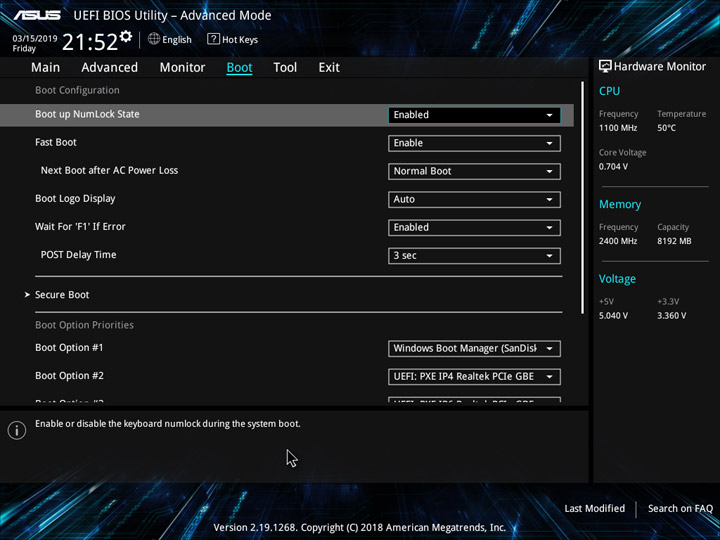Screen dimensions: 720x540
Task: Go to the Tool tab
Action: click(x=285, y=68)
